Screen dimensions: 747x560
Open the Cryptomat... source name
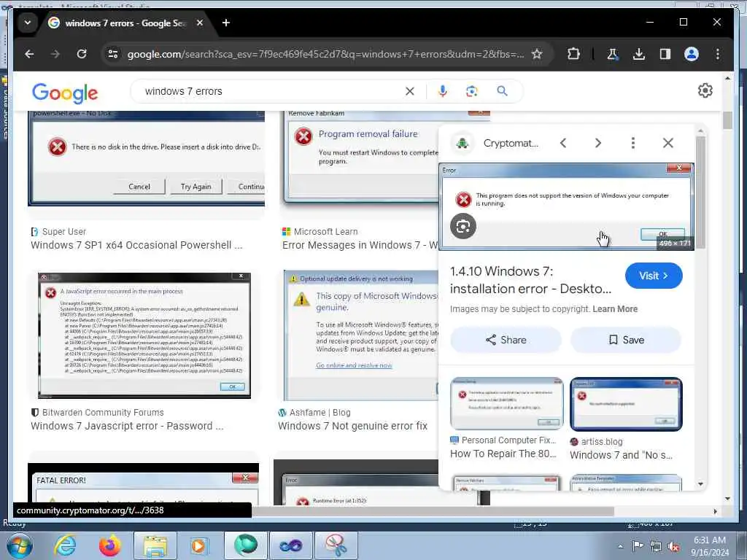click(x=511, y=143)
